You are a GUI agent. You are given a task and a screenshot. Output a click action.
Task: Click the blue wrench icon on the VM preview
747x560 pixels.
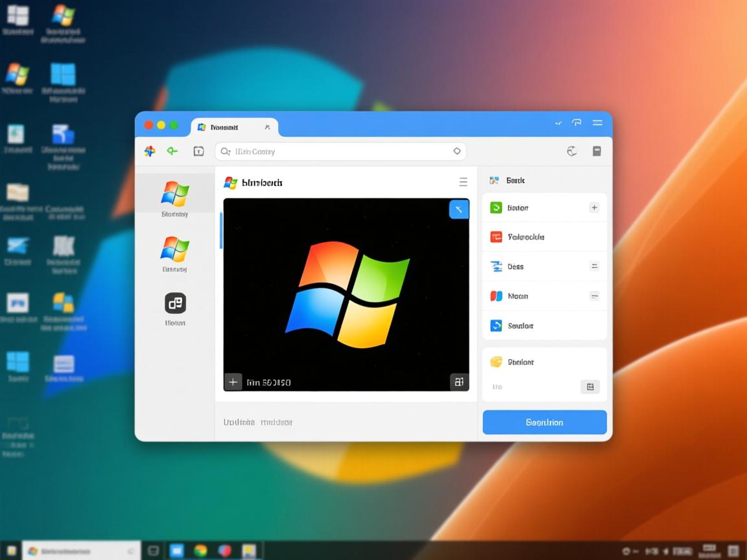[x=459, y=209]
